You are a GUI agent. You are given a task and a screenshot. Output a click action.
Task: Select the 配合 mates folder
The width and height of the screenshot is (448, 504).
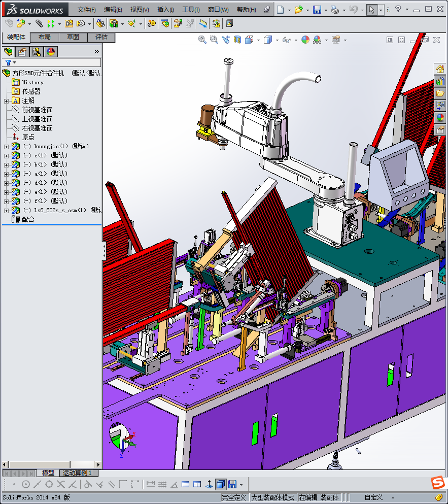coord(28,220)
